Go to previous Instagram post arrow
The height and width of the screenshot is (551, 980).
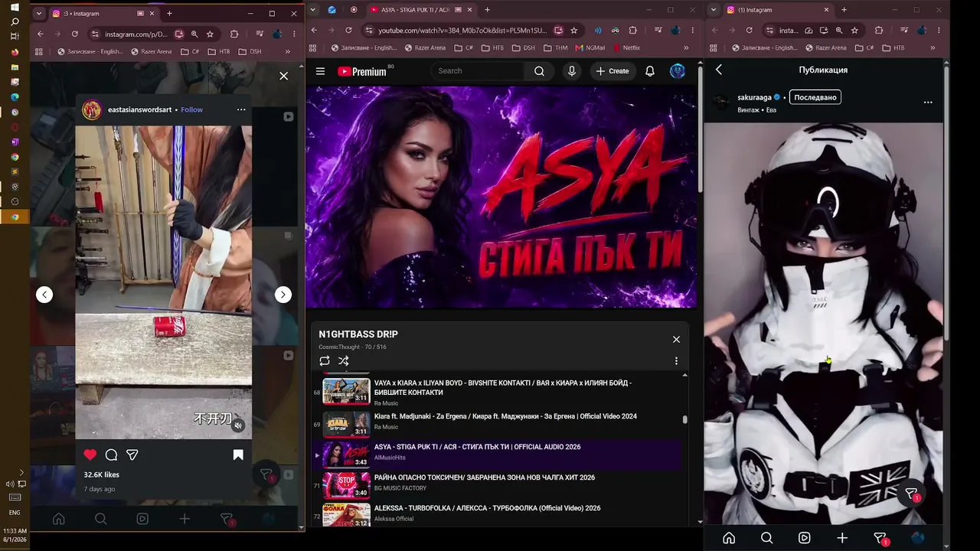coord(44,295)
